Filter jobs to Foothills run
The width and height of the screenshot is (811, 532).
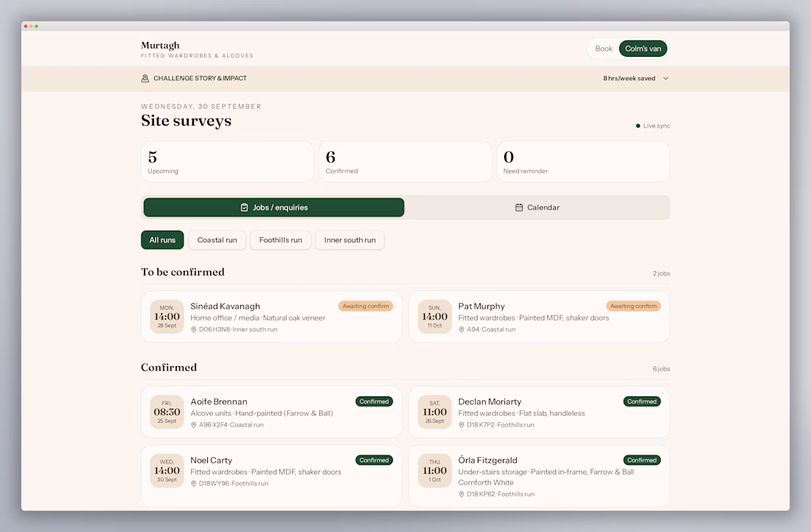click(280, 240)
